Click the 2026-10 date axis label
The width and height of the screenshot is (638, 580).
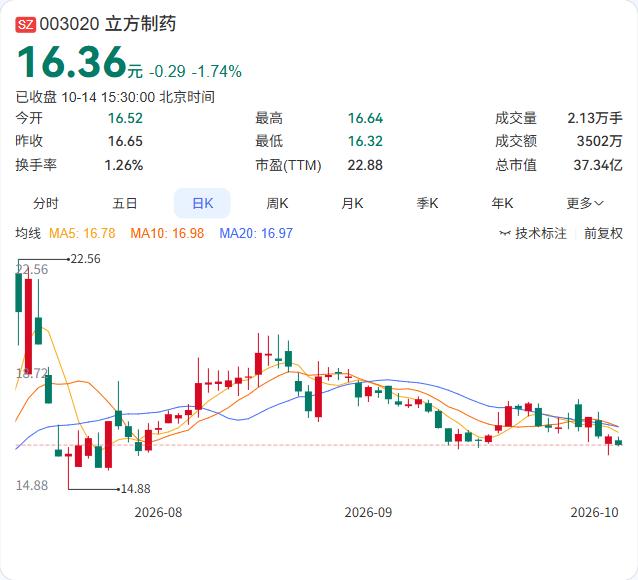click(x=594, y=512)
